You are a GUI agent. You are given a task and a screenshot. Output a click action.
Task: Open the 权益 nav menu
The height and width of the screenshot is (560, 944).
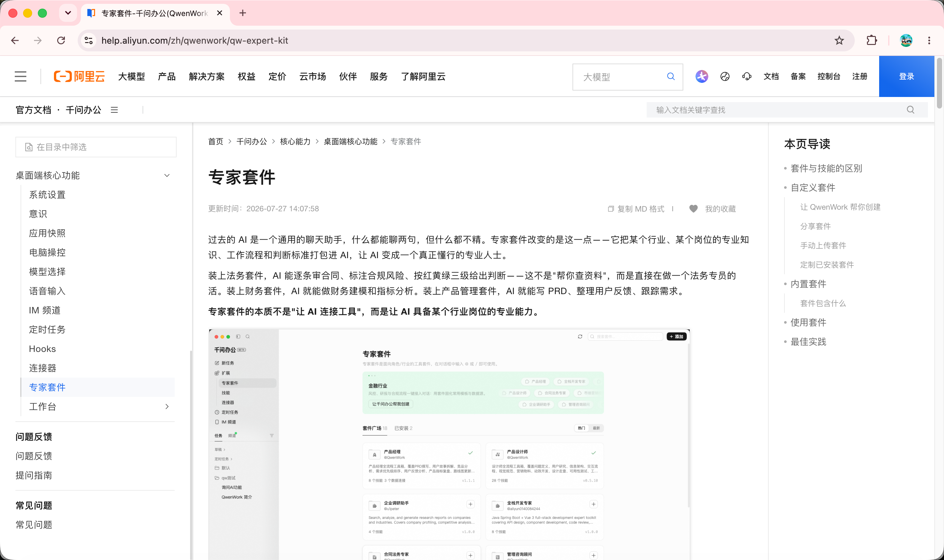pos(246,77)
